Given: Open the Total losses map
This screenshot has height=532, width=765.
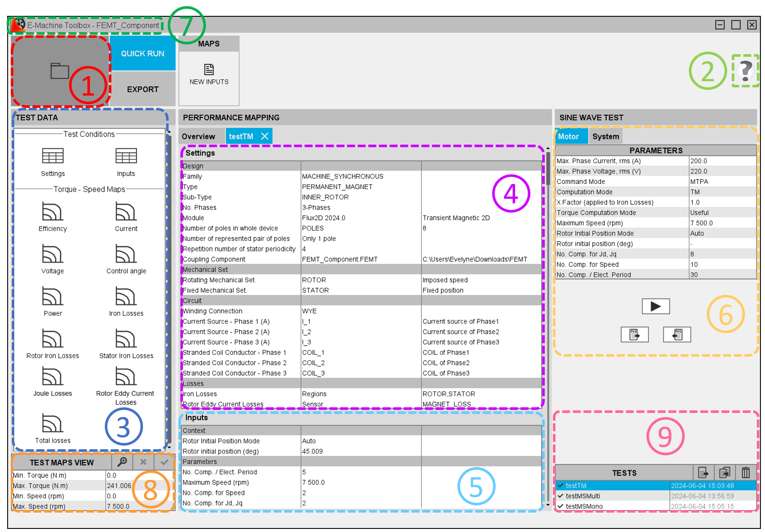Looking at the screenshot, I should click(52, 424).
